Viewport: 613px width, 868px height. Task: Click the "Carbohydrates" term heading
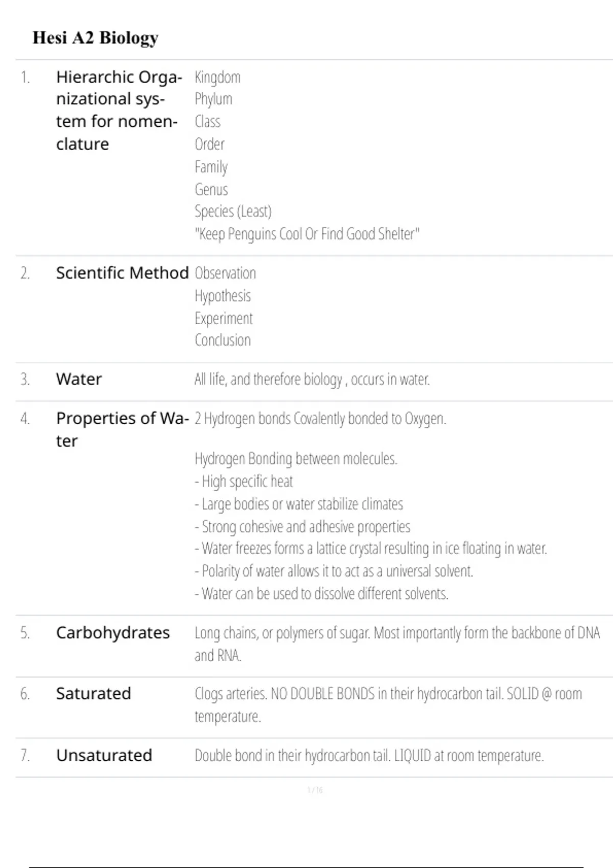click(x=113, y=633)
